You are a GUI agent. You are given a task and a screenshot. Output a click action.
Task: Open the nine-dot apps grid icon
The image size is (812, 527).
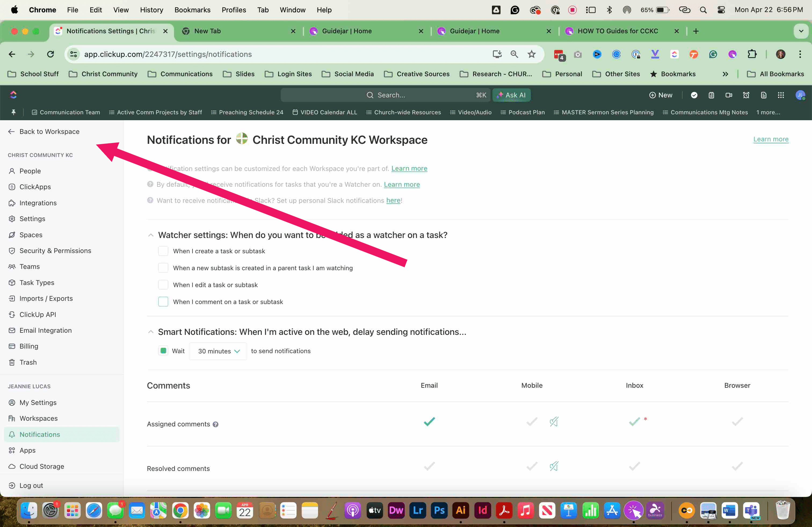click(x=781, y=95)
